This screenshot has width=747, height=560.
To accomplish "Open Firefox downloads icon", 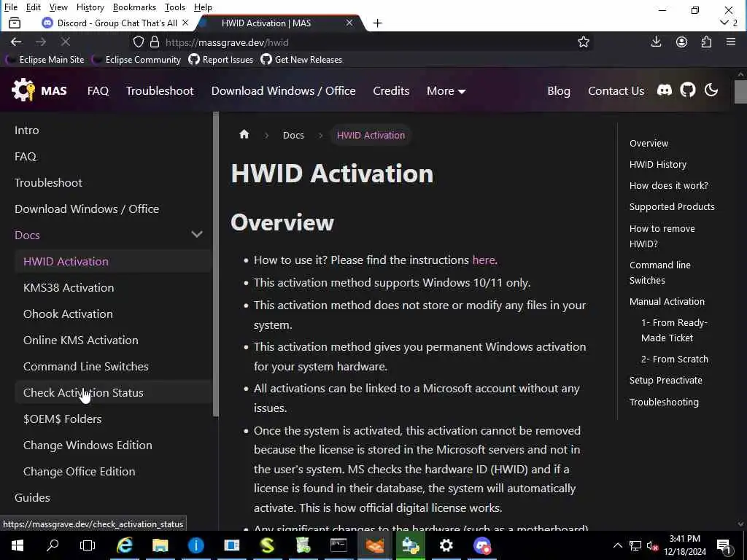I will coord(656,42).
